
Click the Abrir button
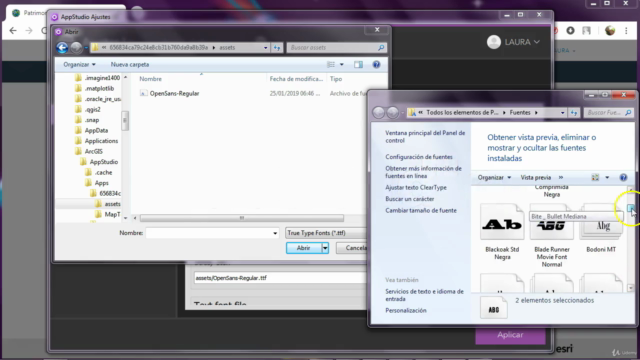303,248
